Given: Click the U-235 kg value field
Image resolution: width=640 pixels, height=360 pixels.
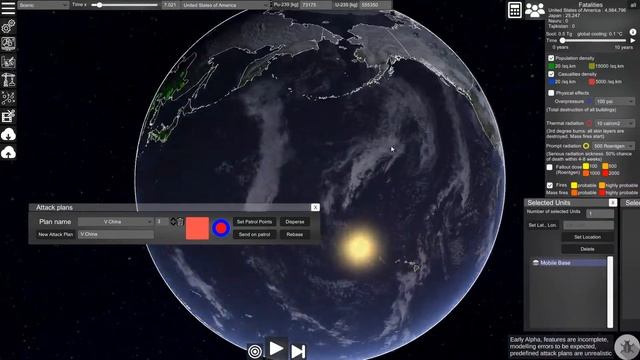Looking at the screenshot, I should point(376,5).
